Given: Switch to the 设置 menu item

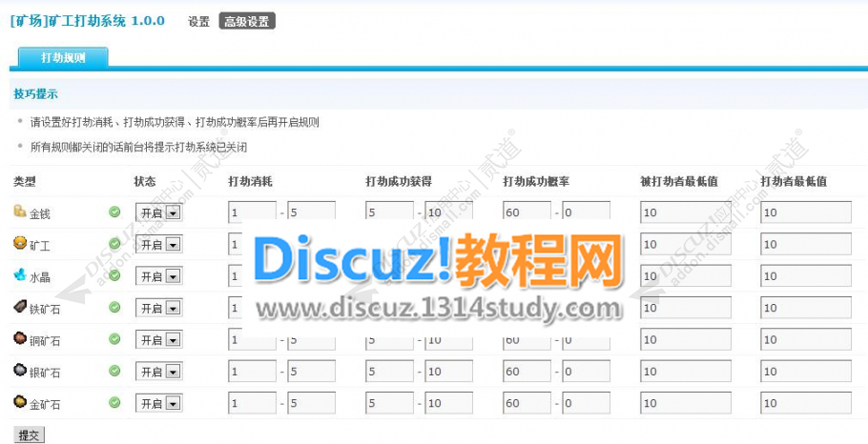Looking at the screenshot, I should click(x=198, y=22).
